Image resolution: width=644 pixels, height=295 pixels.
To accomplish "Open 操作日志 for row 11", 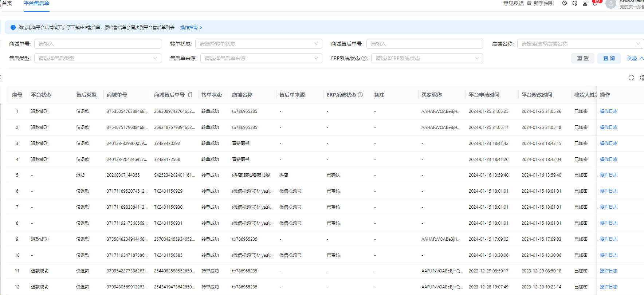I will pyautogui.click(x=609, y=271).
